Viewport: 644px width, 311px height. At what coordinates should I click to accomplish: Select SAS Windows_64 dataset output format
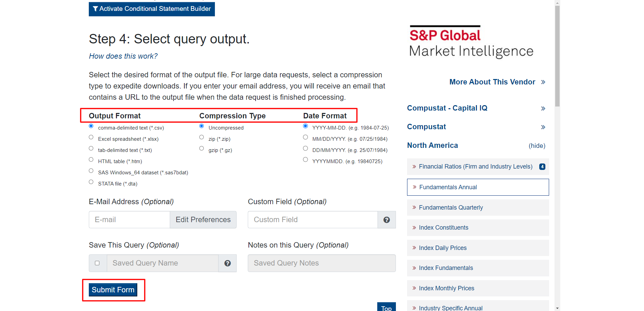click(x=91, y=171)
